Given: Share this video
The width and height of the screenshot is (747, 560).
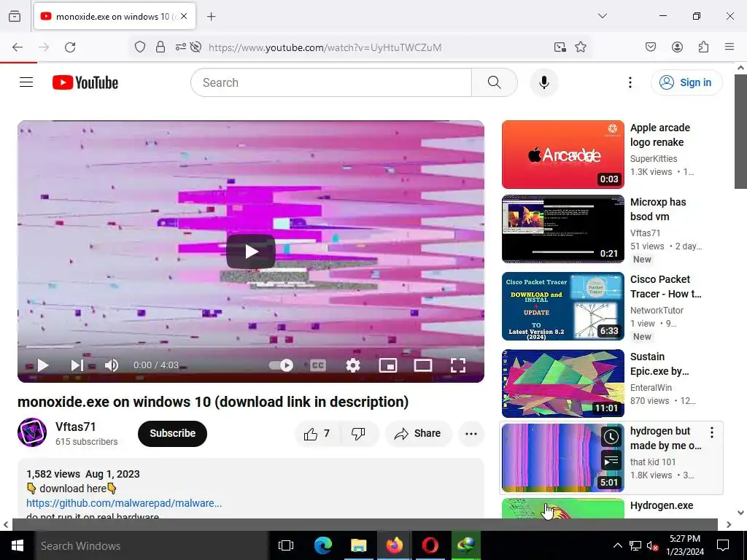Looking at the screenshot, I should (418, 433).
